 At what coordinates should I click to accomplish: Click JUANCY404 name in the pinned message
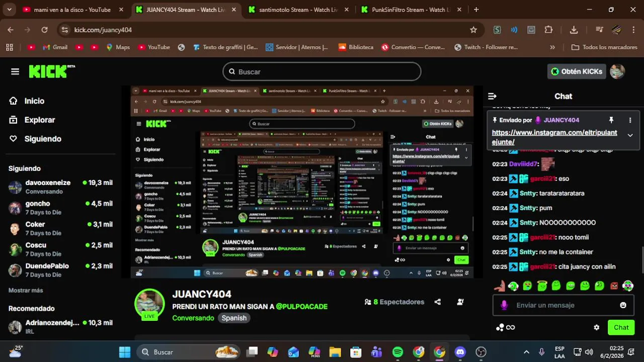point(561,120)
